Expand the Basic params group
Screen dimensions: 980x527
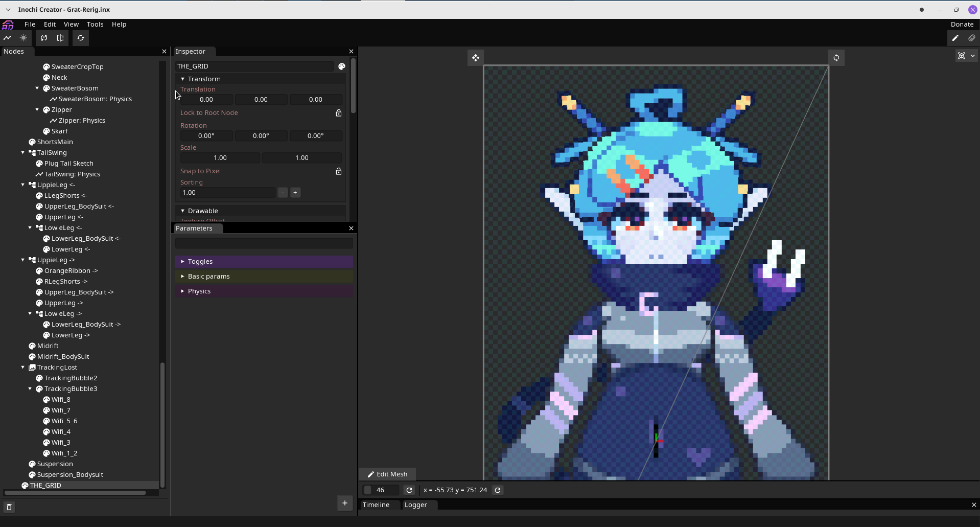tap(264, 277)
